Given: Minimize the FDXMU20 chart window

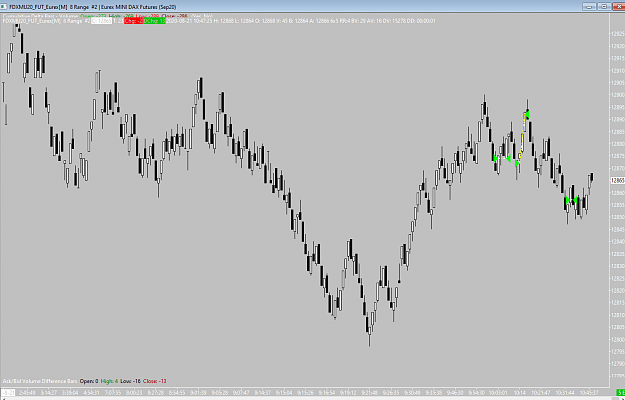Looking at the screenshot, I should [x=589, y=6].
